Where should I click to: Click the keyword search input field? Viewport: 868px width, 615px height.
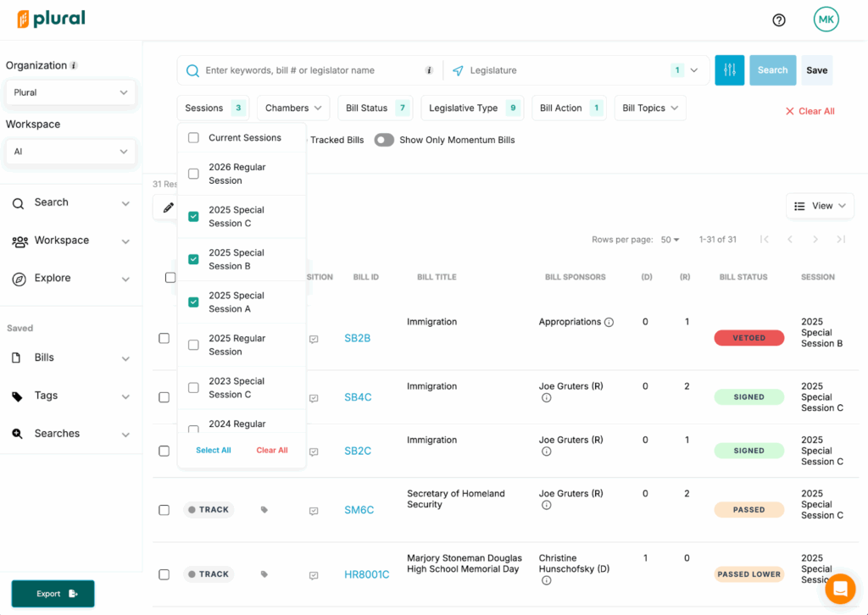[x=314, y=70]
